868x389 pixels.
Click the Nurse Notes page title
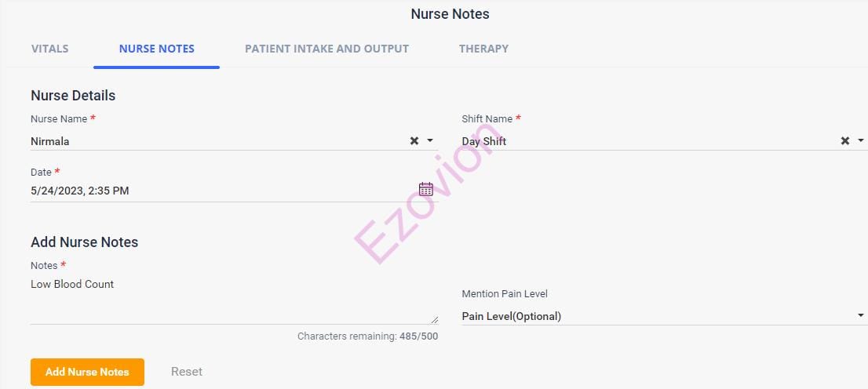[450, 14]
